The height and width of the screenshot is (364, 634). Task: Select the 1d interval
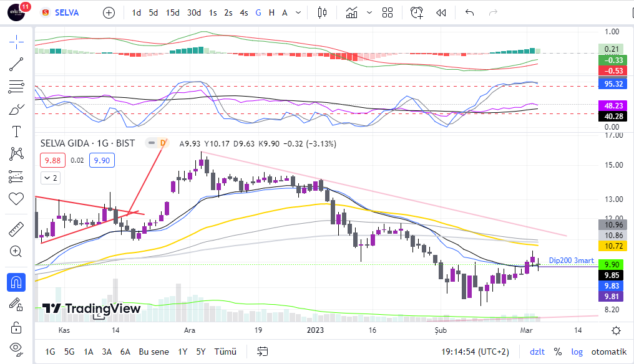136,12
